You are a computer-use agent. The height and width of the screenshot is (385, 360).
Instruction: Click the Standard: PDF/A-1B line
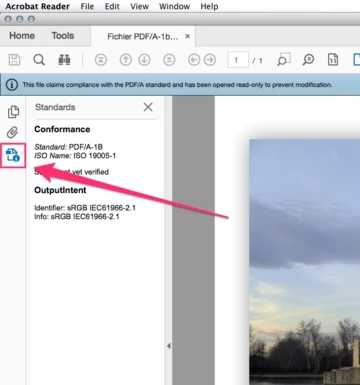coord(69,147)
